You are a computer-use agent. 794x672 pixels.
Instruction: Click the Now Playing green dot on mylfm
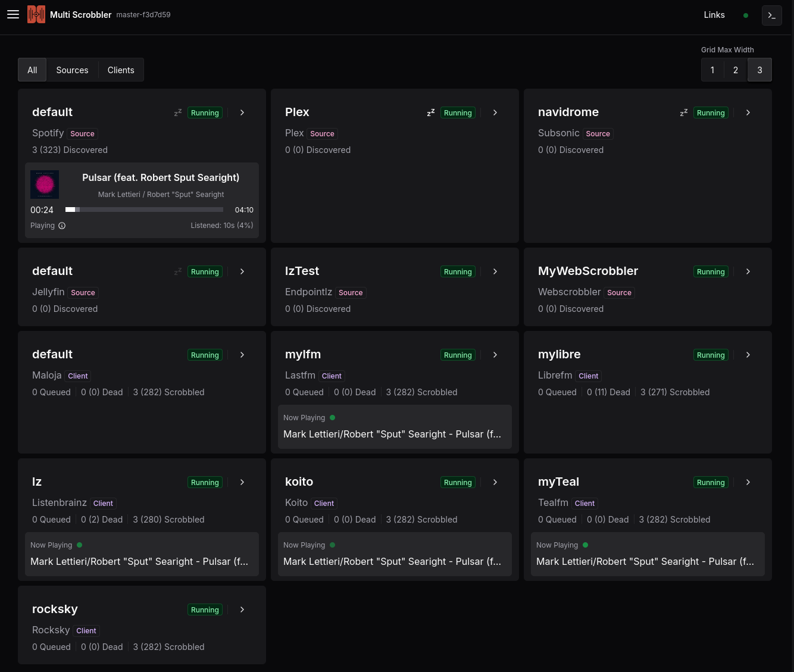(x=332, y=417)
